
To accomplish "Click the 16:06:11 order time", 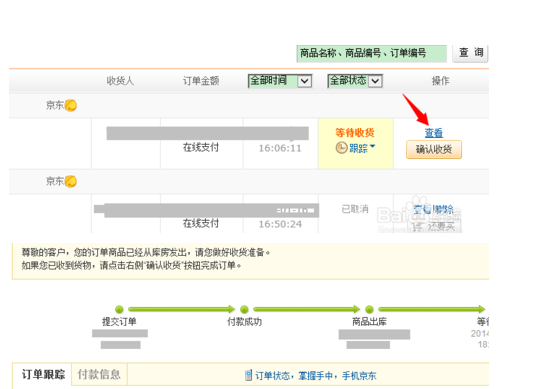I will [x=280, y=148].
